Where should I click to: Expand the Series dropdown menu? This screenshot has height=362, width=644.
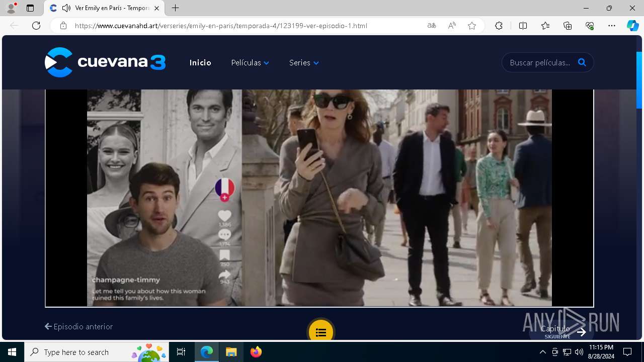click(x=304, y=63)
